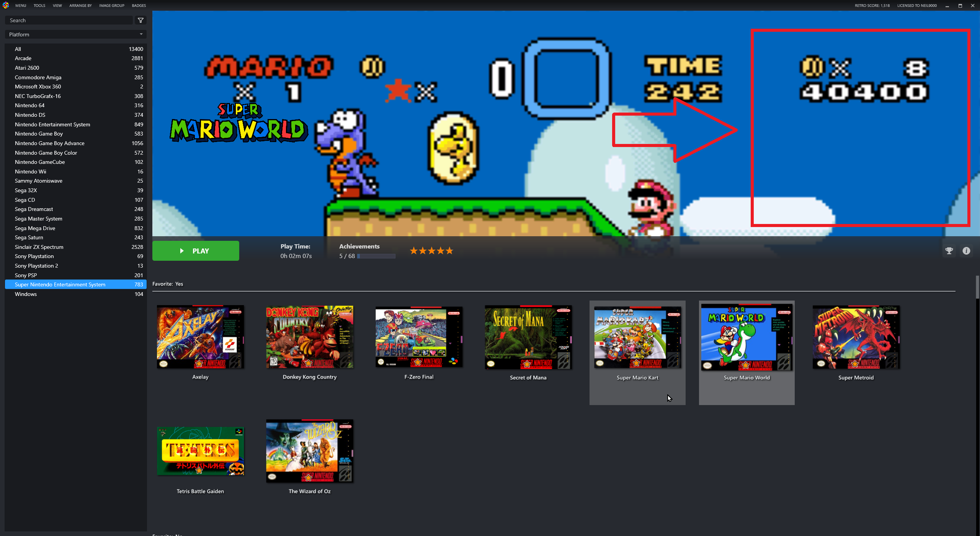This screenshot has height=536, width=980.
Task: Open the VIEW menu
Action: (57, 5)
